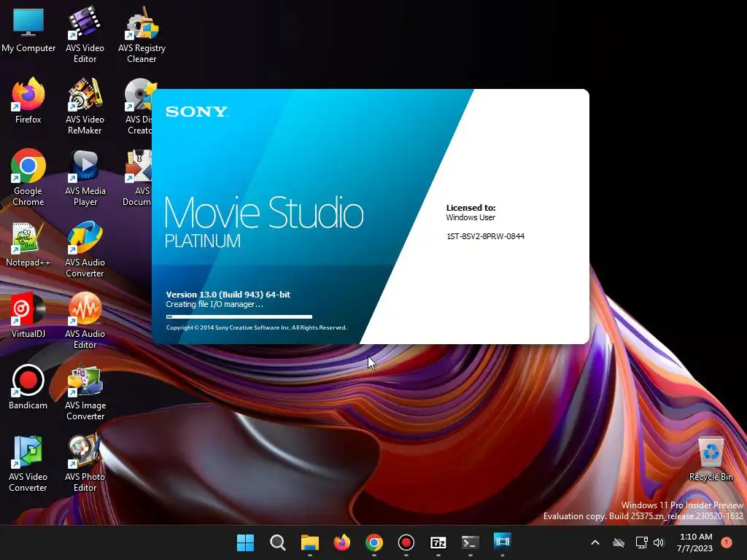Screen dimensions: 747x560
Task: Click the serial number 1ST-8SV2-8PRW-0844
Action: [485, 236]
